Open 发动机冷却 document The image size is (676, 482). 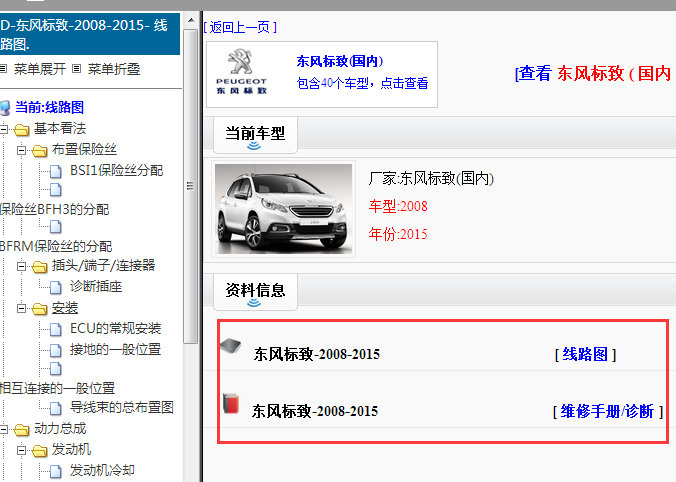pyautogui.click(x=103, y=470)
